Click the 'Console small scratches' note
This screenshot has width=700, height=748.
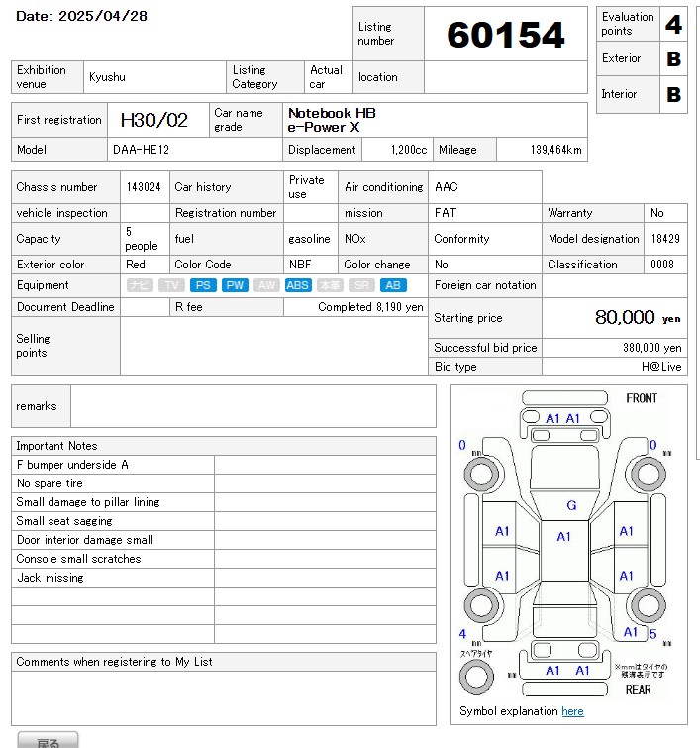tap(78, 559)
